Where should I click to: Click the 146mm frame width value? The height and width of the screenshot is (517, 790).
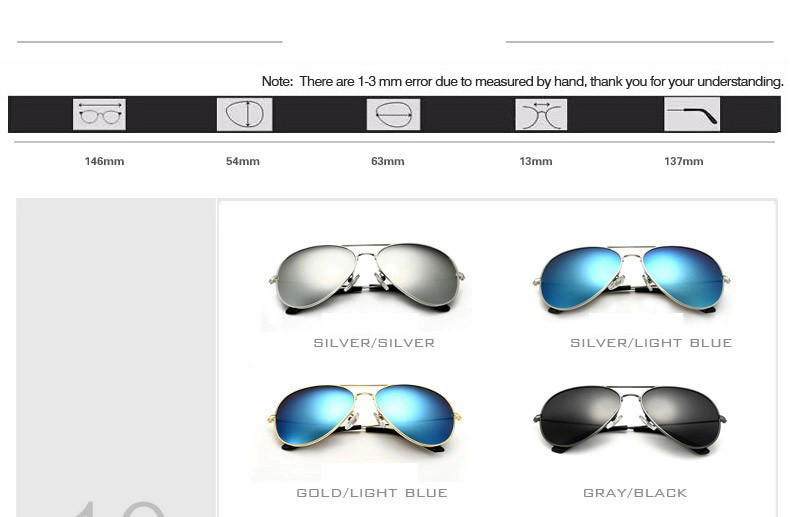point(104,161)
